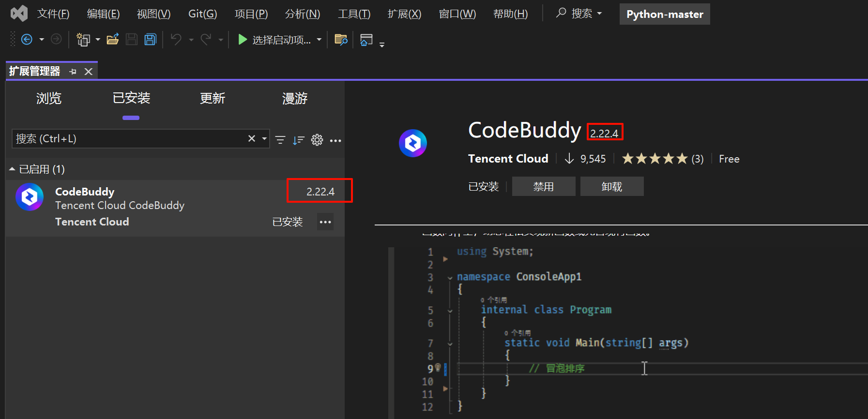Collapse the 已启用 (1) group
Image resolution: width=868 pixels, height=419 pixels.
coord(12,169)
